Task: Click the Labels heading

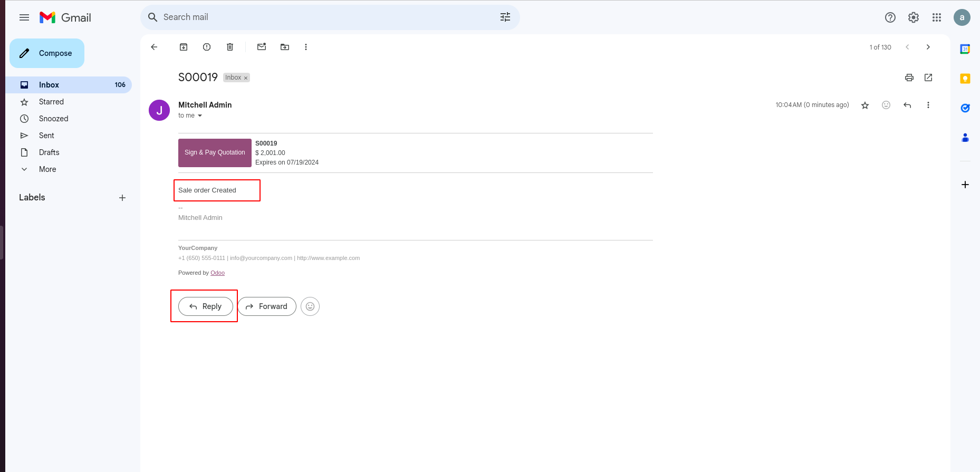Action: [32, 198]
